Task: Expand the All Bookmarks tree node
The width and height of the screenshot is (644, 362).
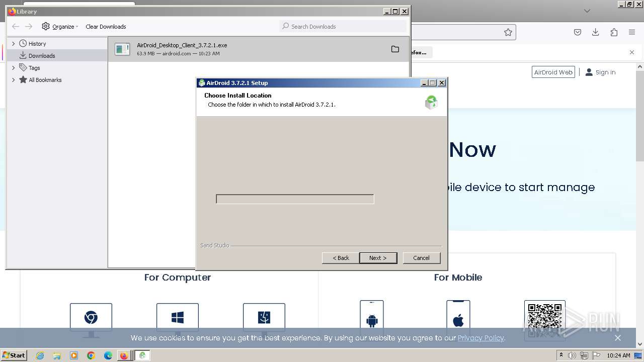Action: tap(14, 80)
